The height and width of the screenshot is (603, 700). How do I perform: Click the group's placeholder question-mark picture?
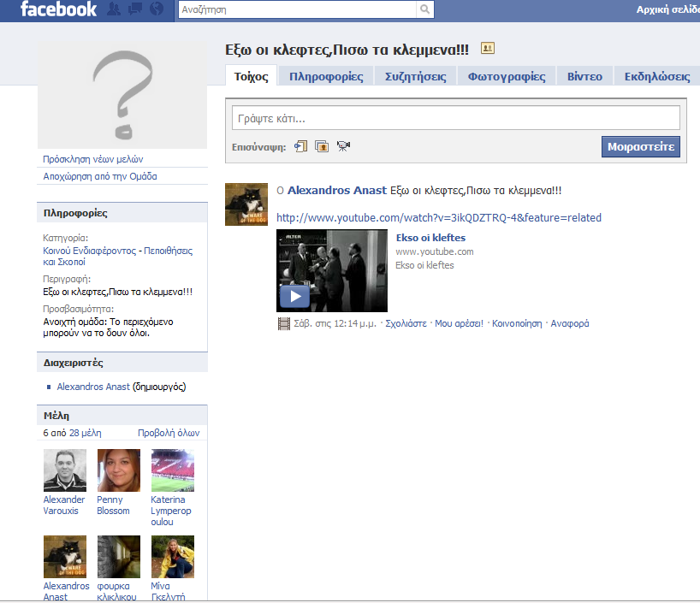(x=122, y=95)
